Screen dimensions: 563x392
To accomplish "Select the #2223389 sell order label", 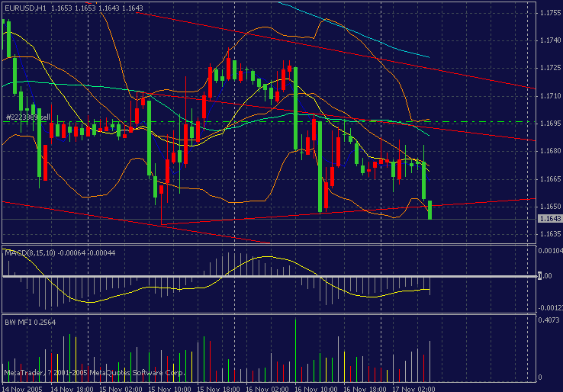I will (28, 117).
